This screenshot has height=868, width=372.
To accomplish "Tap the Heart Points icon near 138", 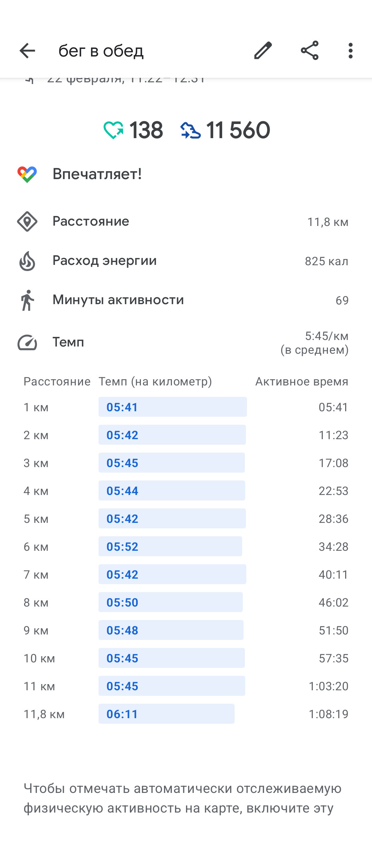I will point(113,130).
